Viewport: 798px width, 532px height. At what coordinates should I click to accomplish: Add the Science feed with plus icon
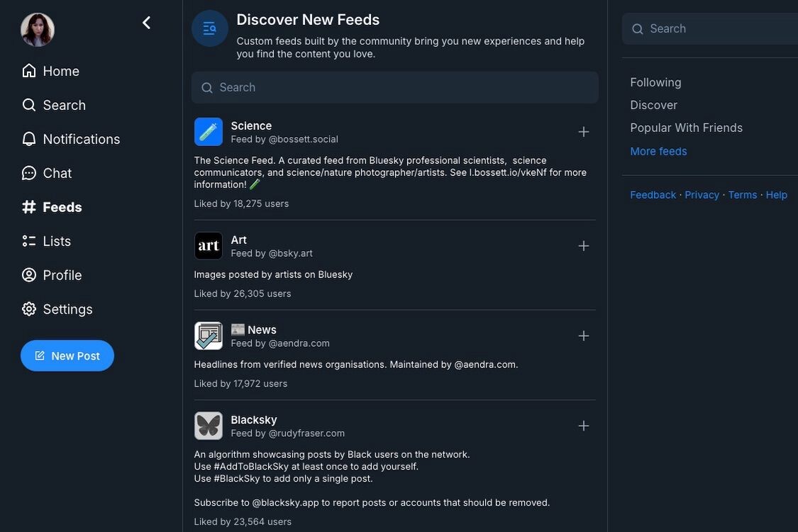tap(583, 132)
